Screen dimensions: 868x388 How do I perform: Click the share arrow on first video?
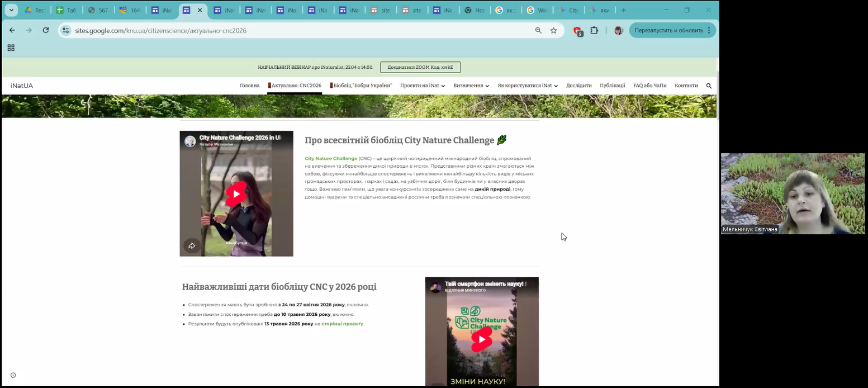click(192, 245)
